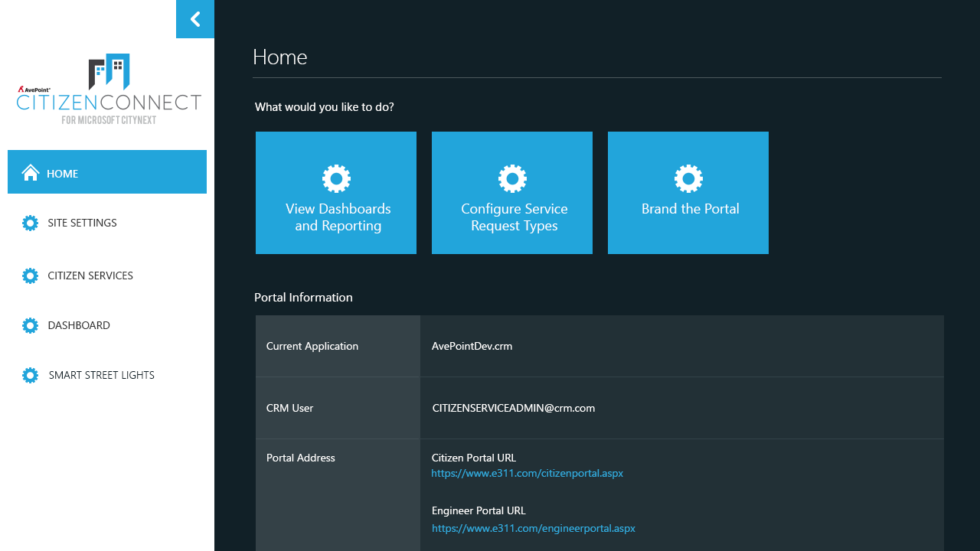Image resolution: width=980 pixels, height=551 pixels.
Task: Click the Citizen Services gear icon
Action: [x=30, y=275]
